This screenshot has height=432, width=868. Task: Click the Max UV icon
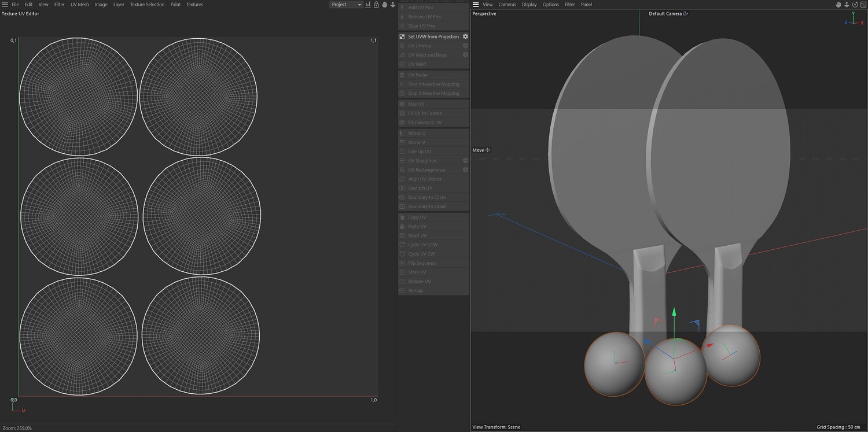point(402,104)
